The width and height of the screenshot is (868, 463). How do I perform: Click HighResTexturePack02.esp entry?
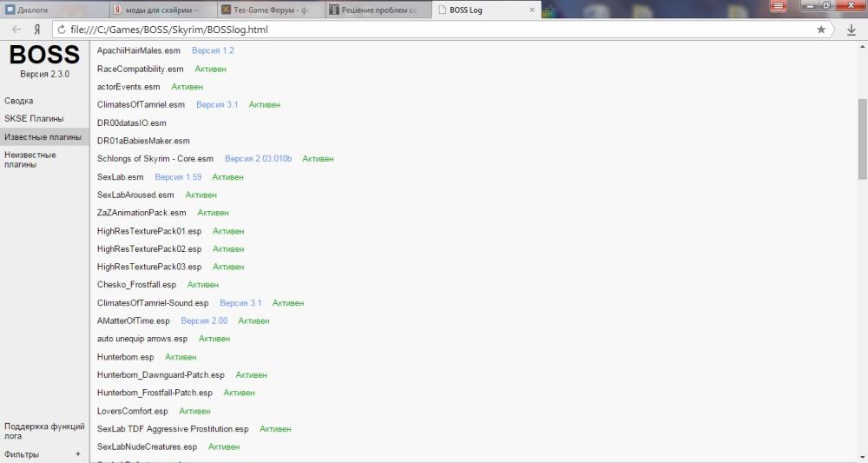coord(149,248)
